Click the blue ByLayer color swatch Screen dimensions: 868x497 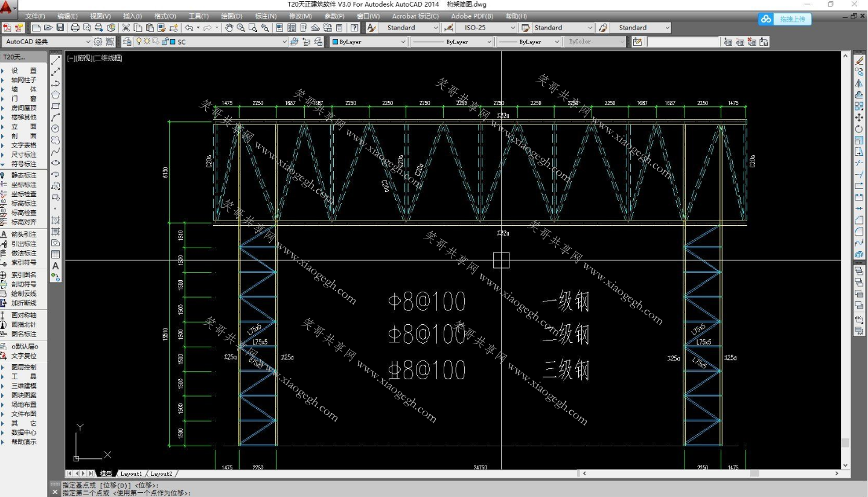click(x=336, y=42)
